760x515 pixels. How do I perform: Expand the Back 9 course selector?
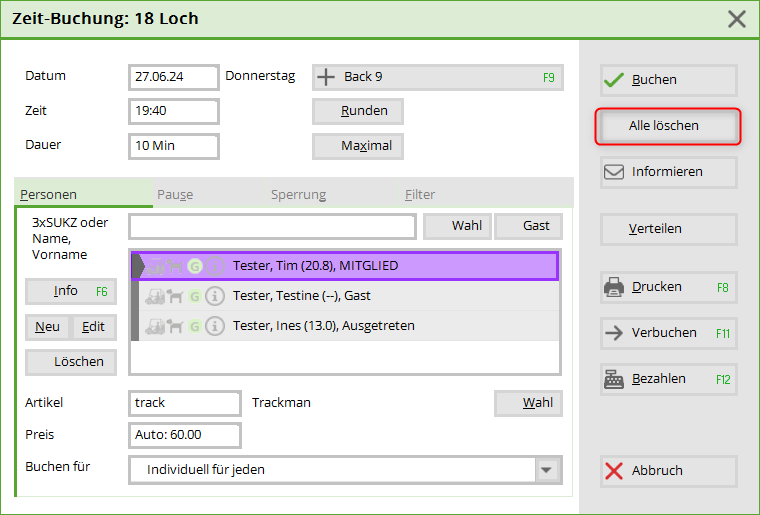tap(437, 77)
